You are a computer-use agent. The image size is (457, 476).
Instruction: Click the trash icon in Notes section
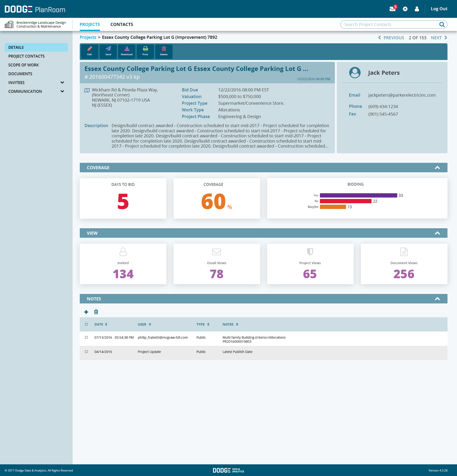pyautogui.click(x=96, y=312)
